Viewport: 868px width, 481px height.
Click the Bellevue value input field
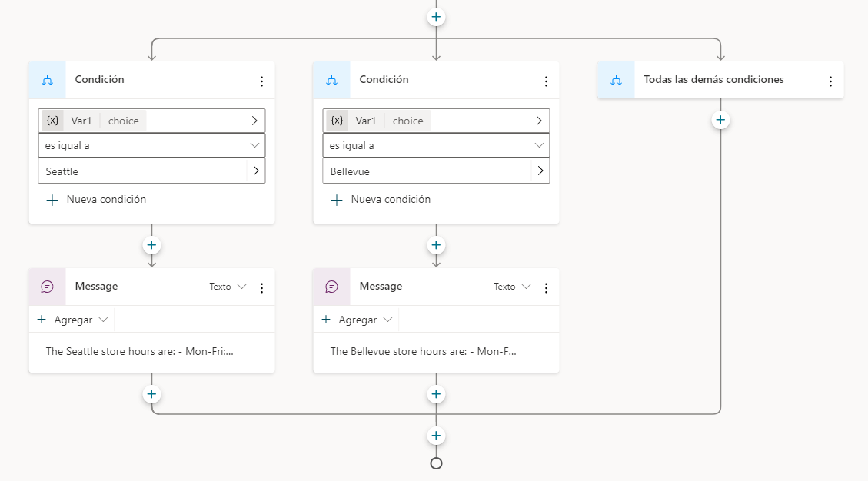[x=427, y=171]
